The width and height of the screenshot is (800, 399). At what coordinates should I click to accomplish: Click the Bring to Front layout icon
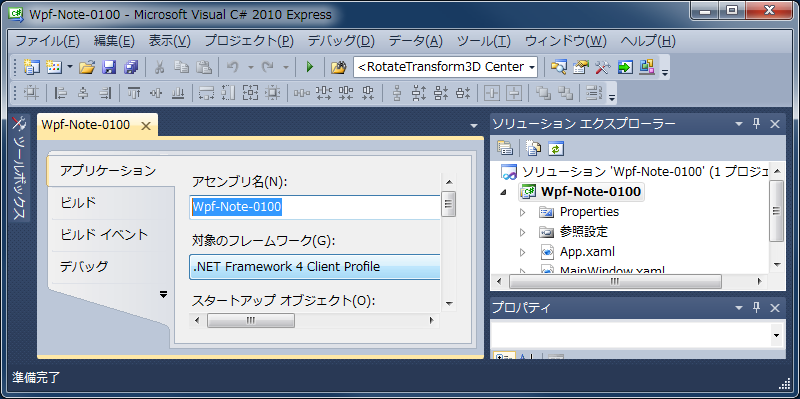coord(543,93)
